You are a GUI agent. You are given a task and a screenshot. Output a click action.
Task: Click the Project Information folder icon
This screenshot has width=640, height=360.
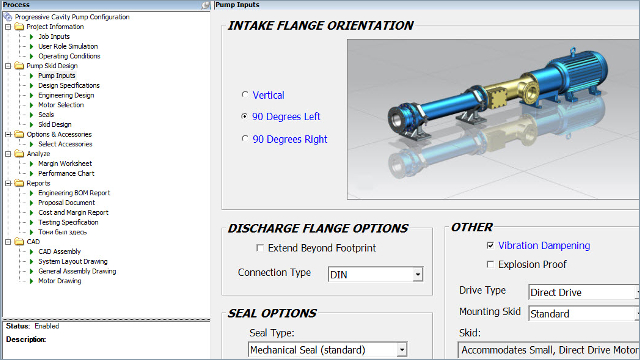point(19,27)
